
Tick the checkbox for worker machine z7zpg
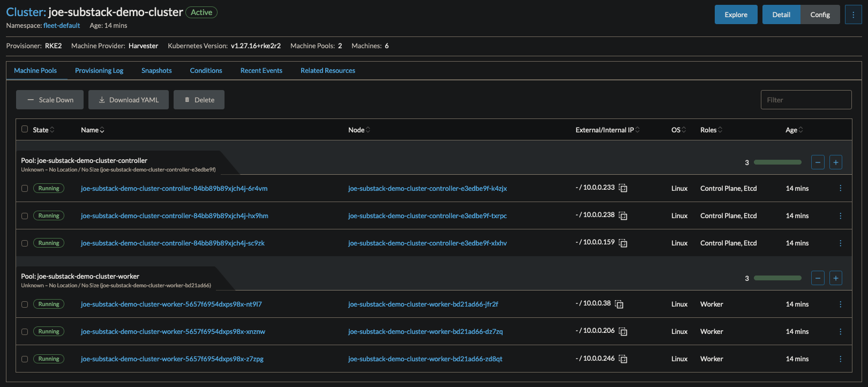tap(25, 359)
